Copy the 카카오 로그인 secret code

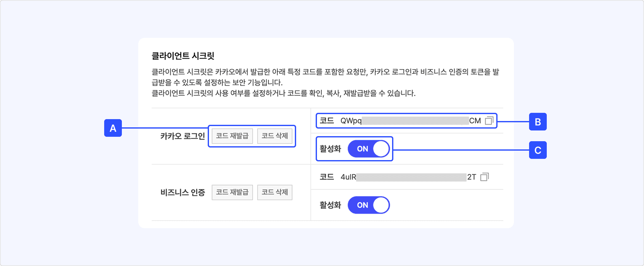click(x=489, y=121)
